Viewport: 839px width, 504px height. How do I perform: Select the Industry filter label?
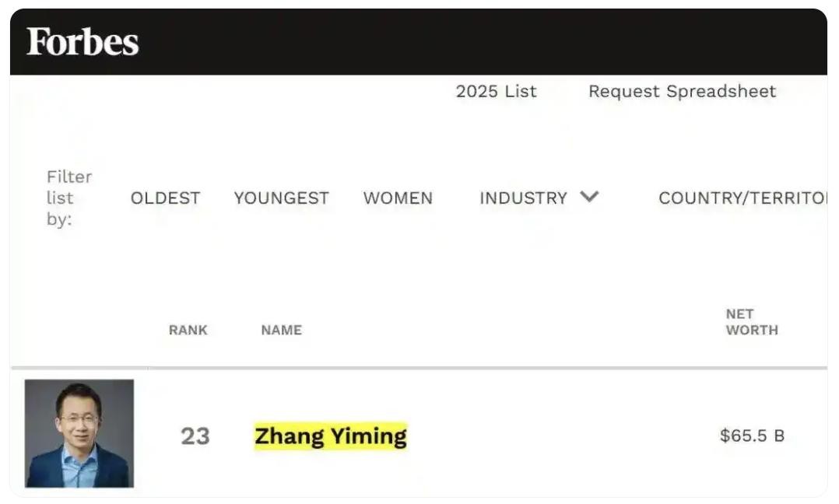point(523,198)
